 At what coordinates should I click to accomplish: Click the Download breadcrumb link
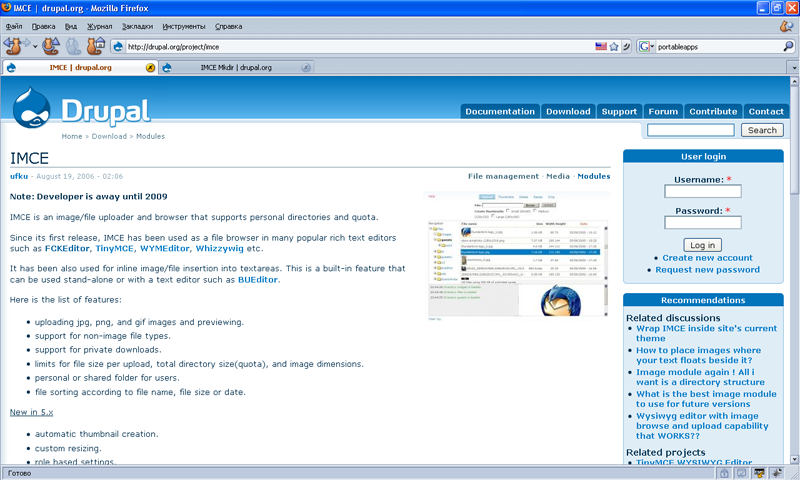109,137
